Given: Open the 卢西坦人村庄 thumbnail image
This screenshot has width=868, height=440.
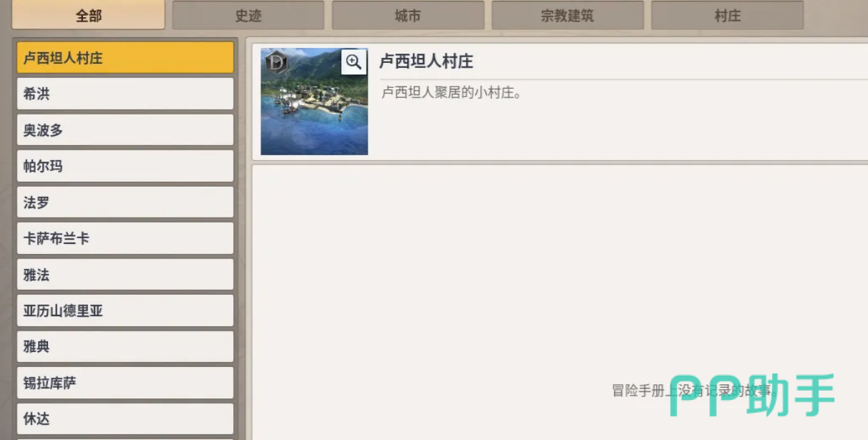Looking at the screenshot, I should (x=314, y=102).
